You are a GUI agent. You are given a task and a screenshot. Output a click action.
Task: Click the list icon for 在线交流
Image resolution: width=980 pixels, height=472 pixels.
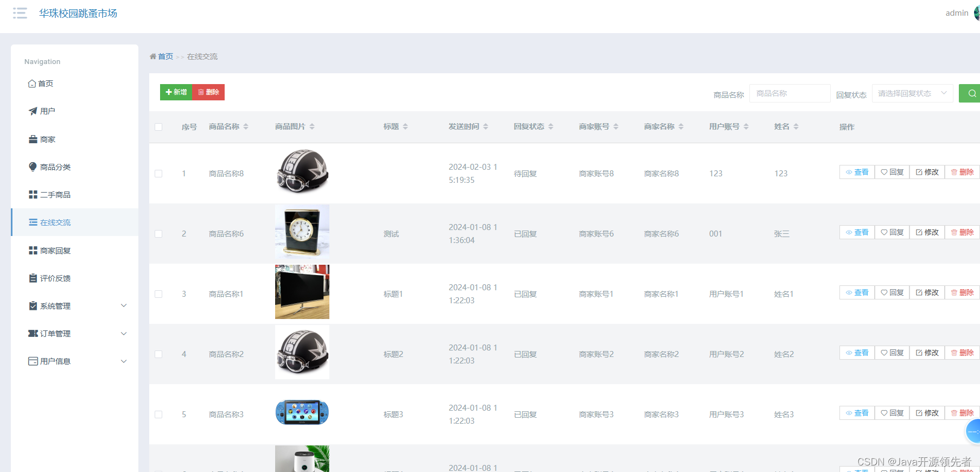point(33,222)
